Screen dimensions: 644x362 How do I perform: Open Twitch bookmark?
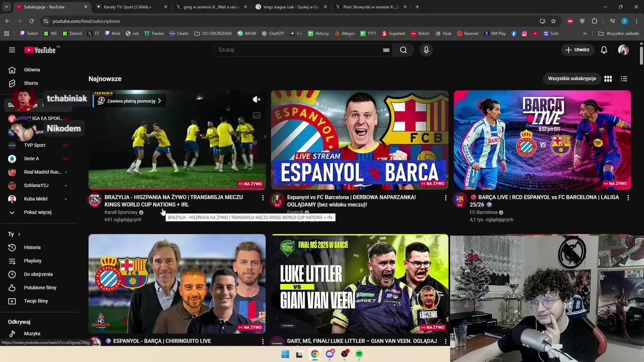[x=29, y=34]
